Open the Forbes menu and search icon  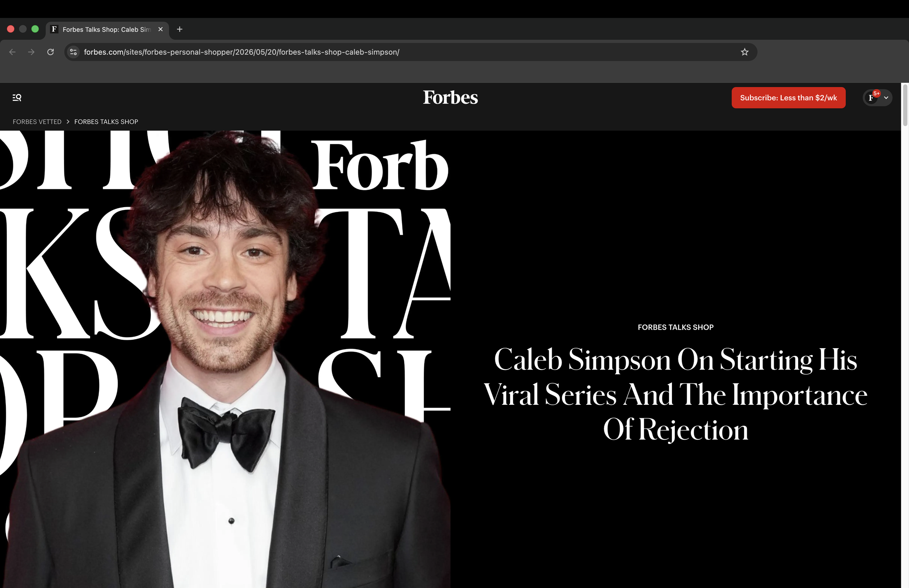(17, 98)
